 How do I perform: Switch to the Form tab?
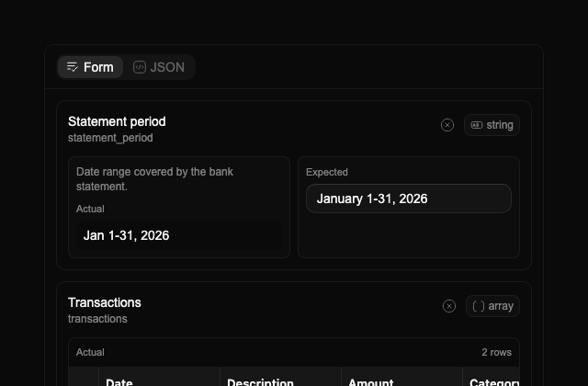(x=90, y=67)
